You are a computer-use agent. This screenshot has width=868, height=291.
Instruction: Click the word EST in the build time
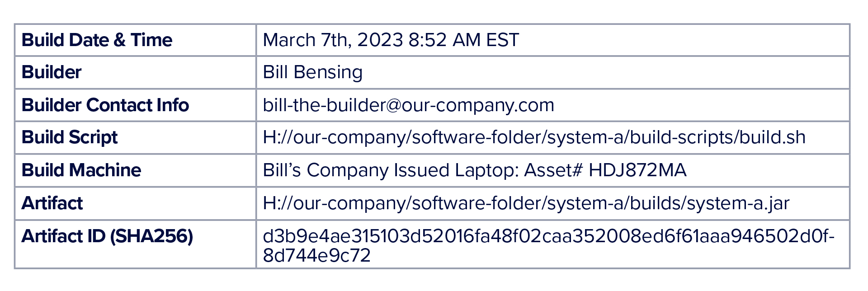tap(502, 40)
